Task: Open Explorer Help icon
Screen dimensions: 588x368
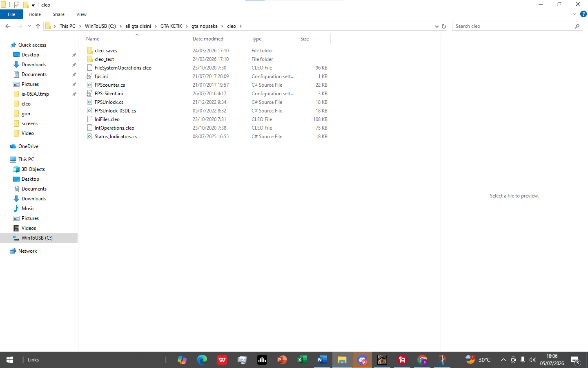Action: 583,14
